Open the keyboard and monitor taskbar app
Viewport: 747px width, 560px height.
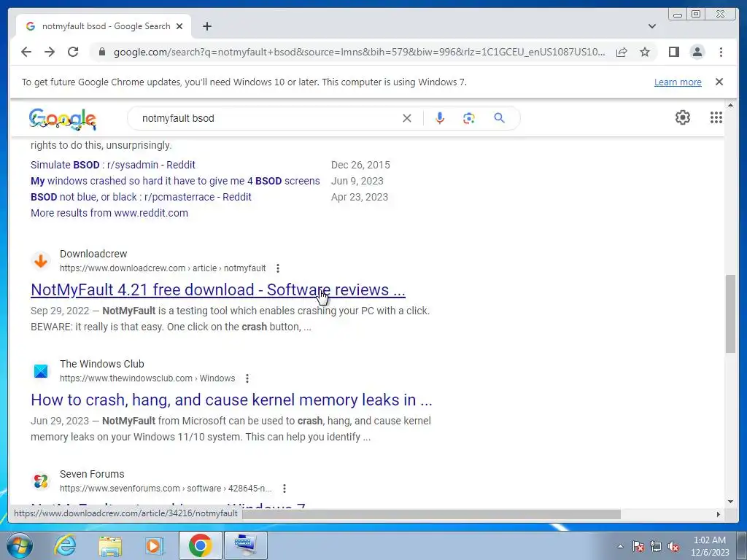(245, 545)
